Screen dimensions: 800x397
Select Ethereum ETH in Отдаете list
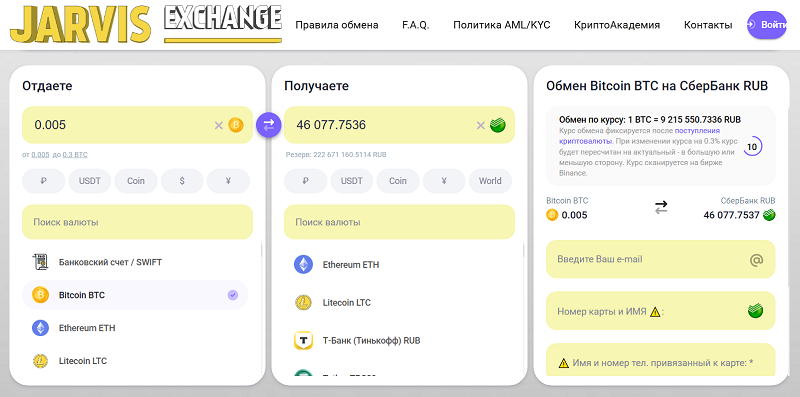tap(135, 328)
